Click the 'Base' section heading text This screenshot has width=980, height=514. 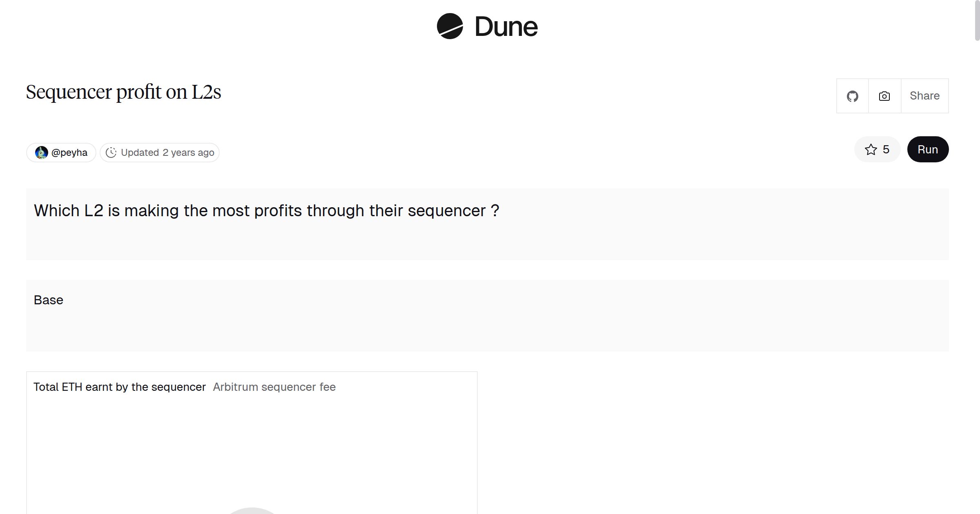pos(48,300)
